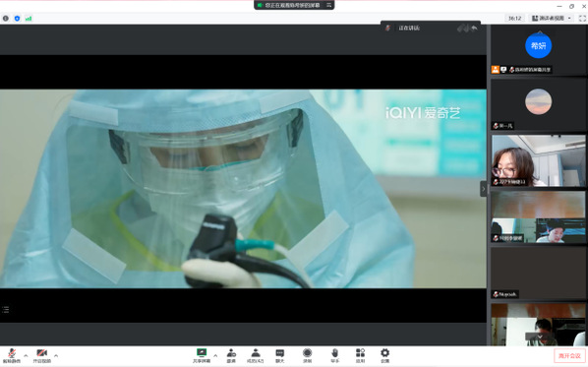Enter full screen mode with the top-right icon

[582, 18]
